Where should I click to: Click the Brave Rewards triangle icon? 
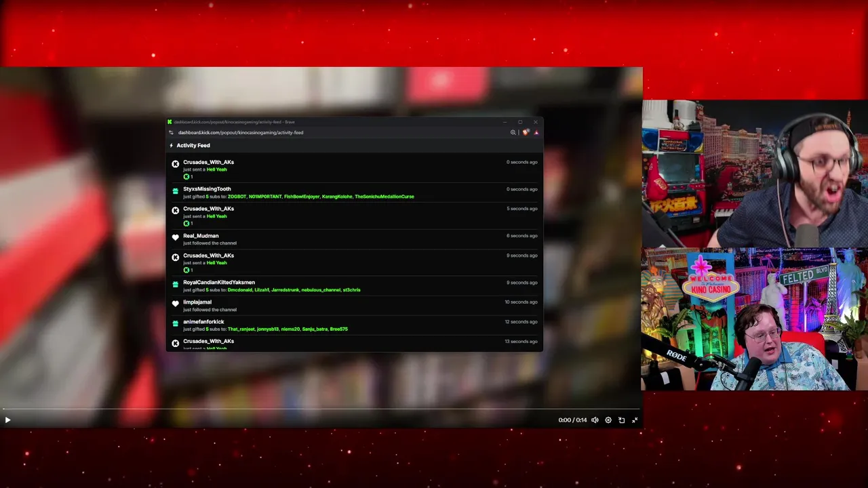(x=536, y=132)
